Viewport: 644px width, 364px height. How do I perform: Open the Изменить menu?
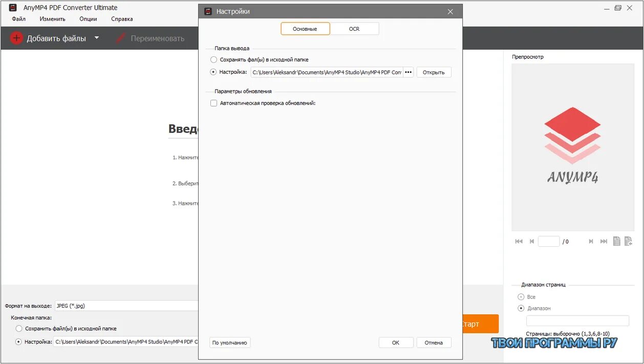click(52, 19)
